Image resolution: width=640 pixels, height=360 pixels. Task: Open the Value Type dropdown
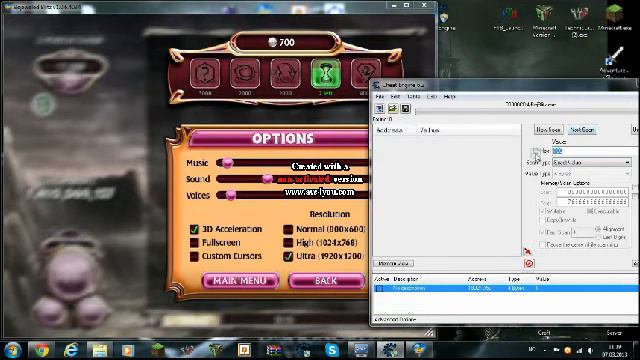click(x=591, y=174)
